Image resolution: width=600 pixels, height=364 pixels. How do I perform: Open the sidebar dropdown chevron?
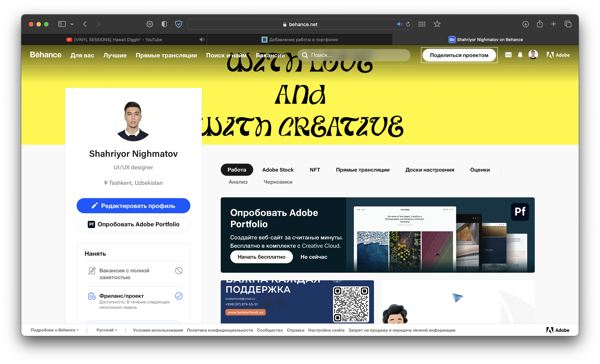[x=72, y=24]
